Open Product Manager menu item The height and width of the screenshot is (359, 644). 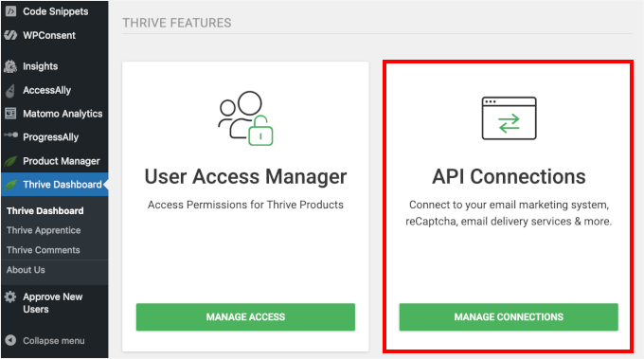[62, 161]
